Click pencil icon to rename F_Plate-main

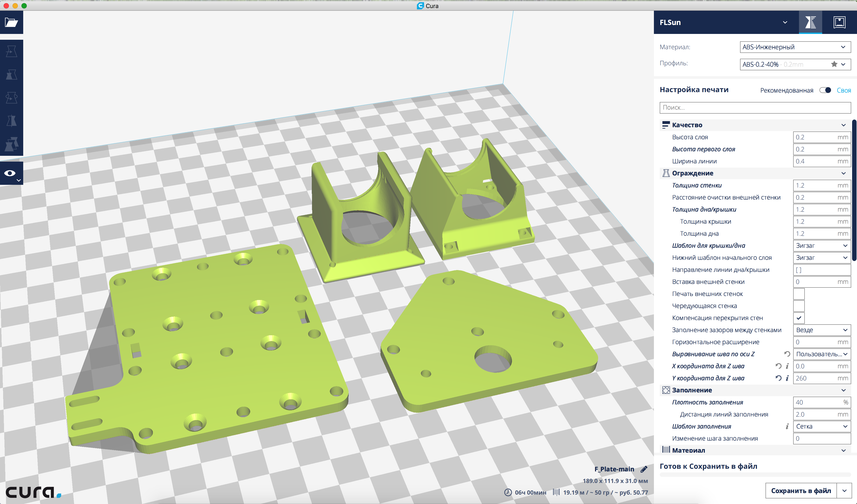tap(644, 469)
